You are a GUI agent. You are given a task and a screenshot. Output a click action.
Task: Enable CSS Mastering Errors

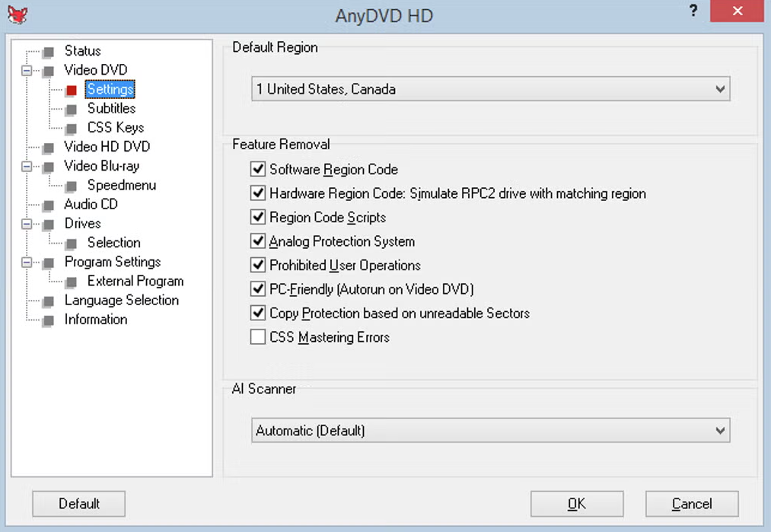[x=258, y=337]
